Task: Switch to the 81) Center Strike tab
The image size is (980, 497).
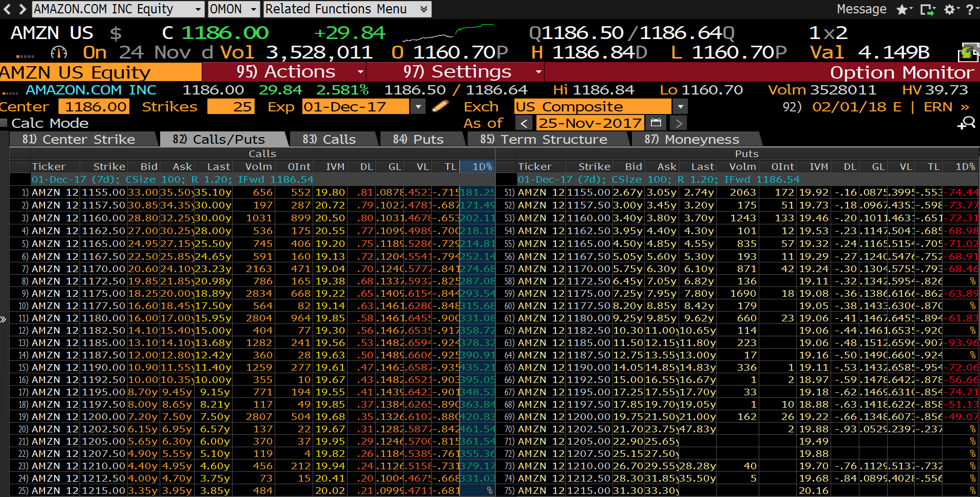Action: tap(83, 139)
